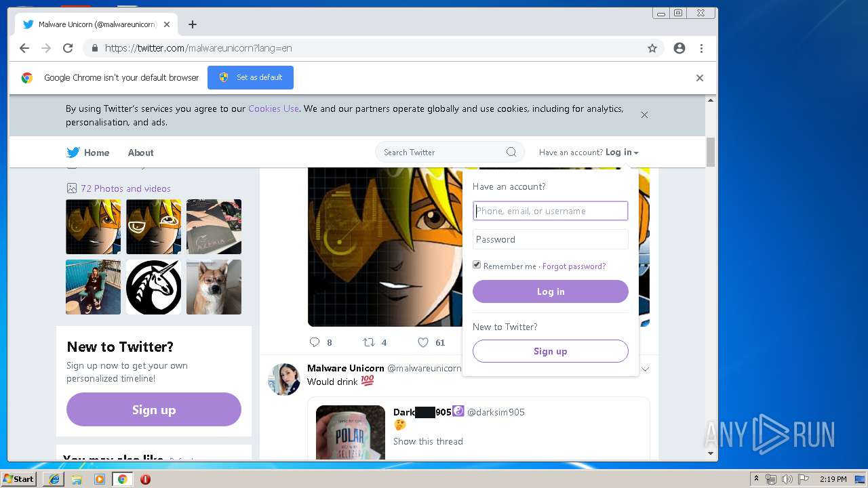Screen dimensions: 868x488
Task: Toggle the Log in dropdown
Action: [622, 152]
